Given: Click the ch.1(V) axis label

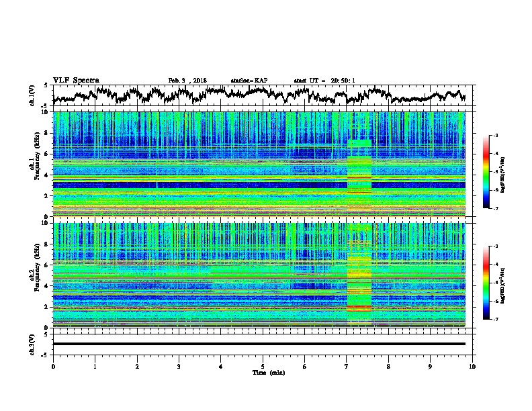Looking at the screenshot, I should pyautogui.click(x=32, y=95).
